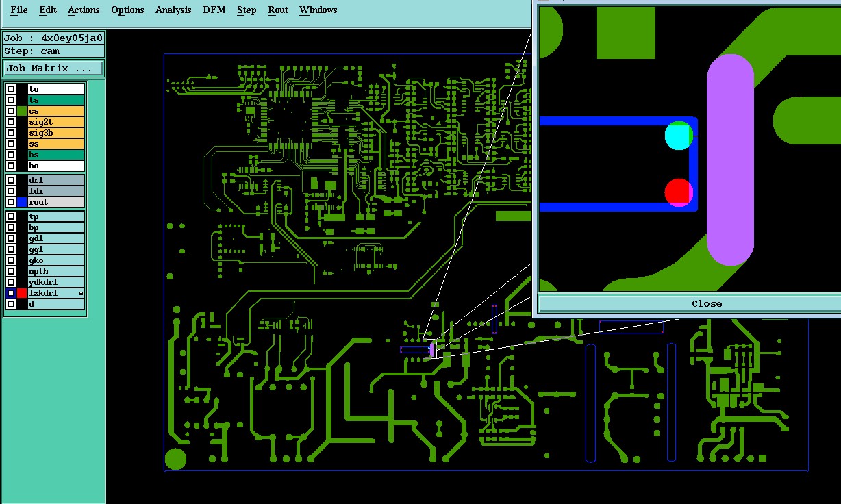Click the cyan drill circle in the popup view
The image size is (841, 504).
[678, 136]
